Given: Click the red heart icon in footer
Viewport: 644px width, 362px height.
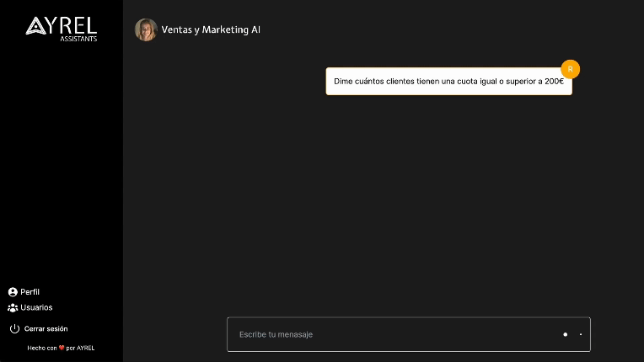Looking at the screenshot, I should pos(62,348).
